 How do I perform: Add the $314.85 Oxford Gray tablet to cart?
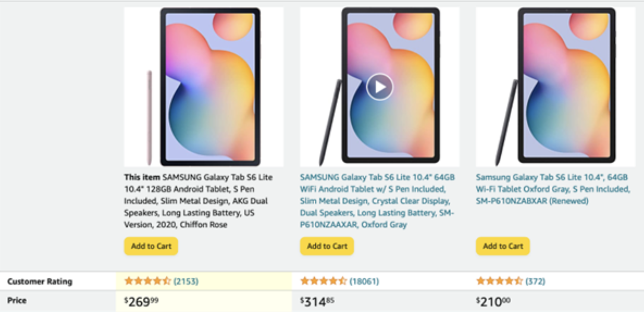click(x=327, y=246)
